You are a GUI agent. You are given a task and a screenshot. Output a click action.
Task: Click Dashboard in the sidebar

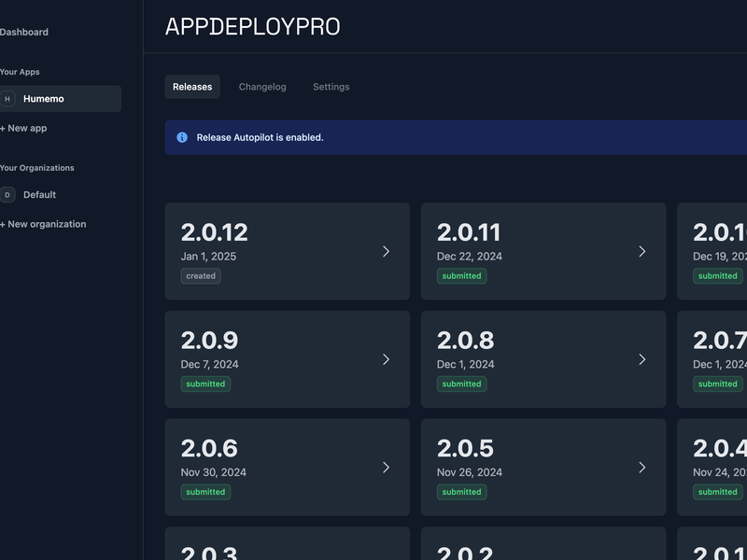click(24, 31)
